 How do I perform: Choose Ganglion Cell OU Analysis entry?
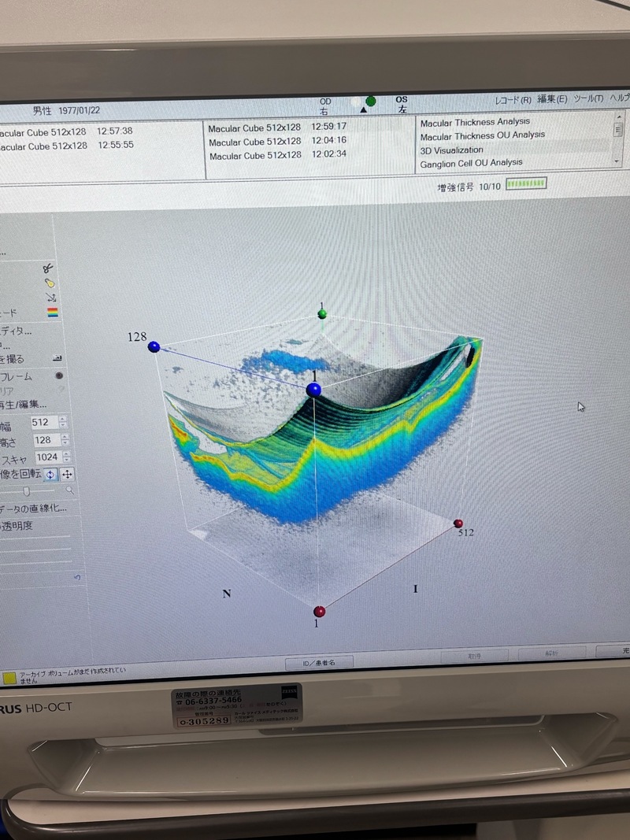pyautogui.click(x=471, y=162)
